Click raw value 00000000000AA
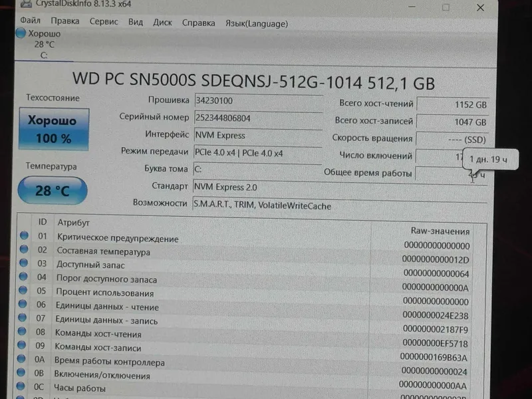 (433, 386)
